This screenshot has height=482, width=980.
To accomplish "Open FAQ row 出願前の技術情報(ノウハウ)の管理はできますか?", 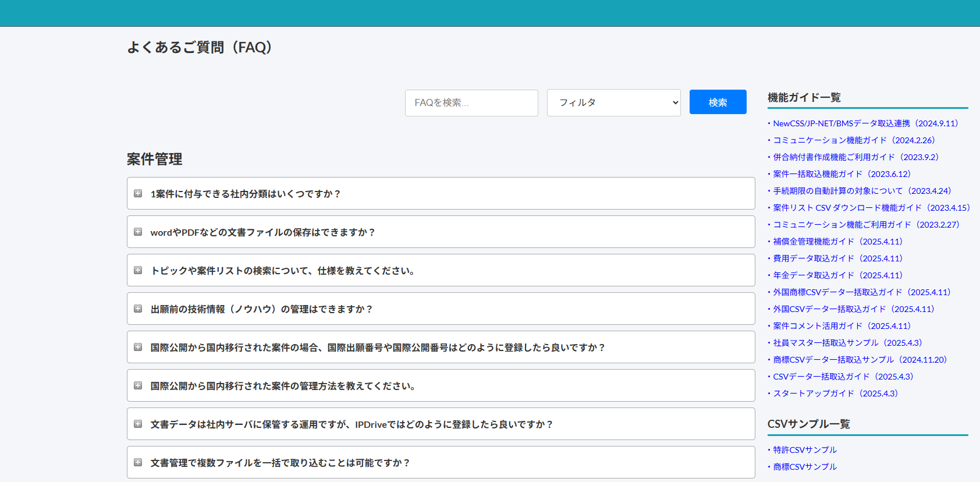I will [x=441, y=309].
